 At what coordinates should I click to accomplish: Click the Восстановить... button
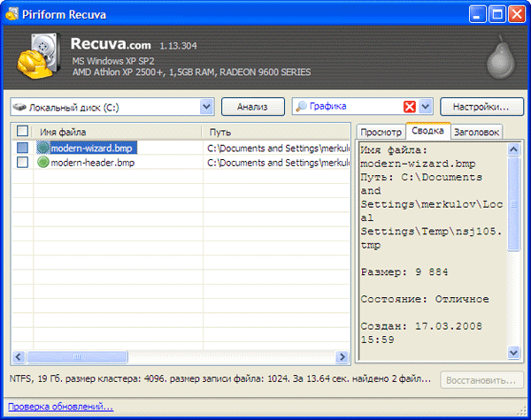481,380
